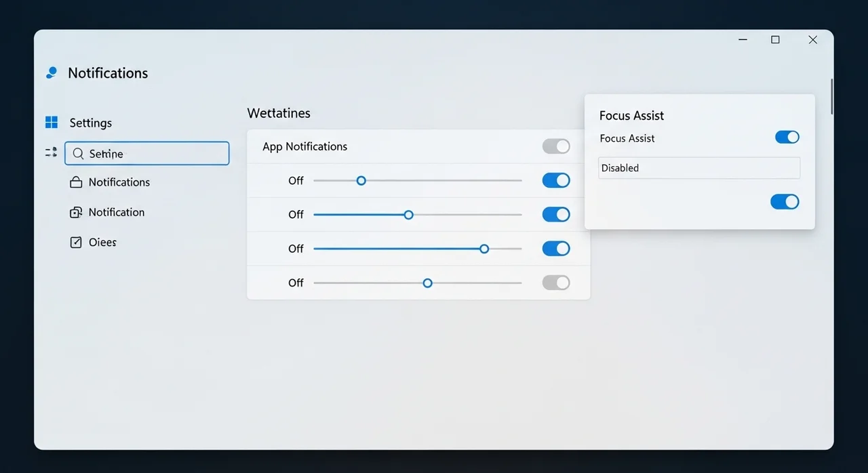Click the Settings label in sidebar
Image resolution: width=868 pixels, height=473 pixels.
tap(91, 123)
